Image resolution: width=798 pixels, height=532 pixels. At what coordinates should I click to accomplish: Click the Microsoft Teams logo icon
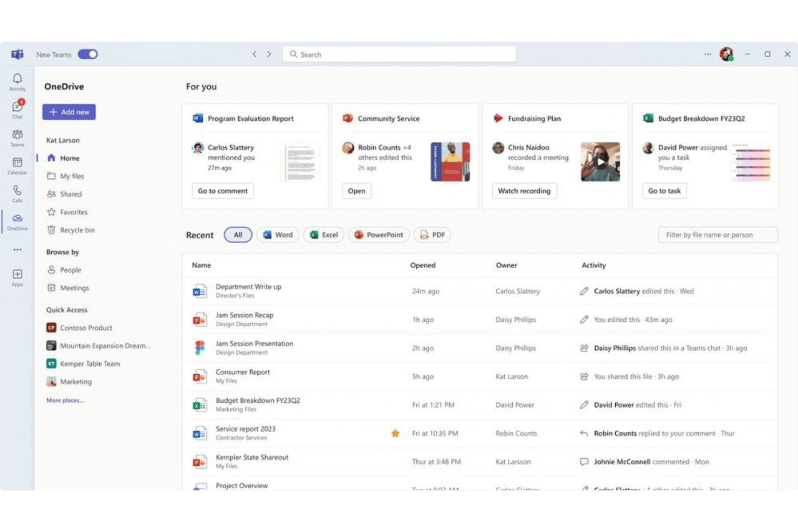pos(17,54)
